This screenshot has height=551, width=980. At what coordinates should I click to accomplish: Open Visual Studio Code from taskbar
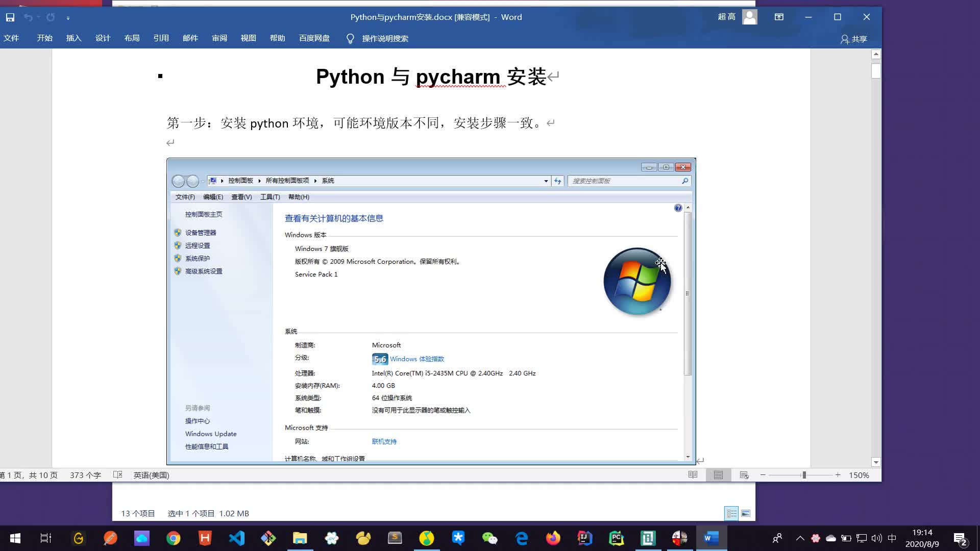pyautogui.click(x=237, y=538)
